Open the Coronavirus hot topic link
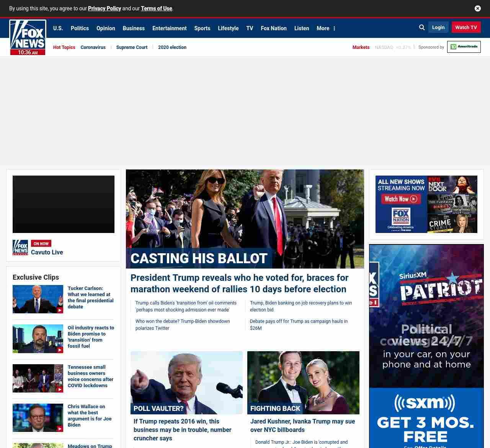This screenshot has width=490, height=448. coord(93,47)
